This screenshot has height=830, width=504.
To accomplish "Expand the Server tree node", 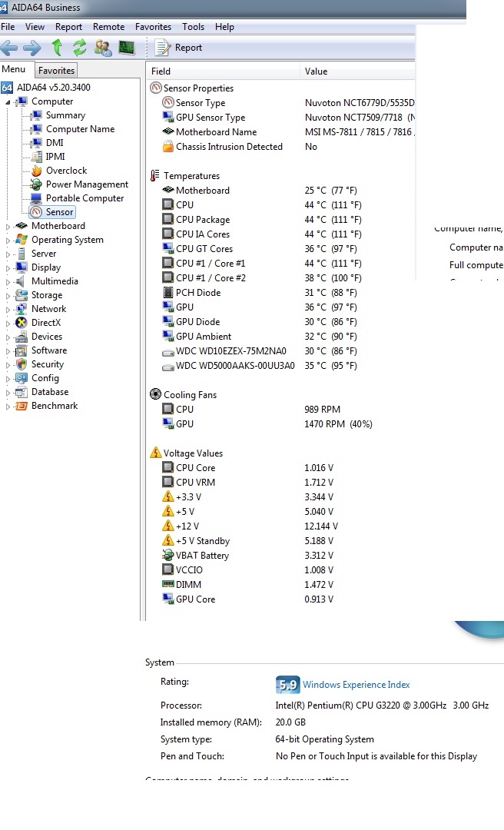I will (x=8, y=254).
